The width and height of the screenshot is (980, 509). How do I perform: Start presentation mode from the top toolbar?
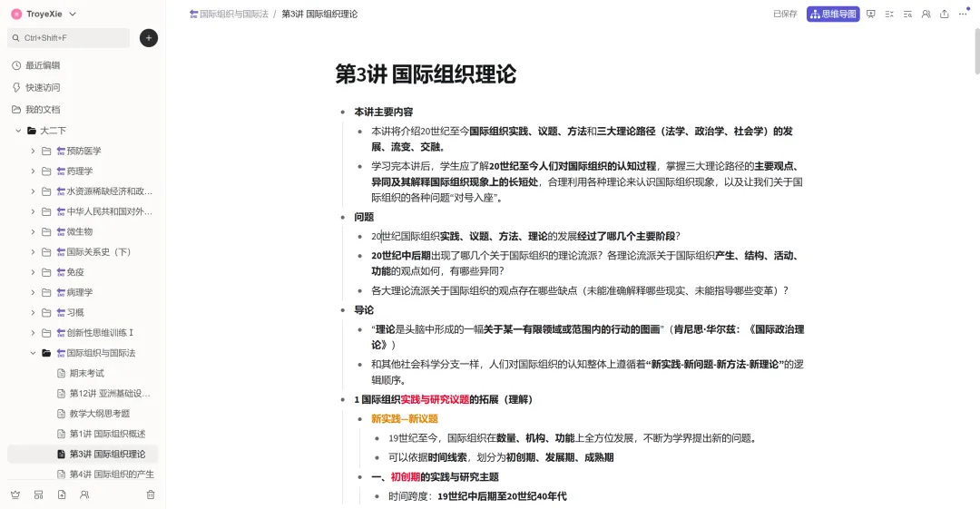[870, 14]
